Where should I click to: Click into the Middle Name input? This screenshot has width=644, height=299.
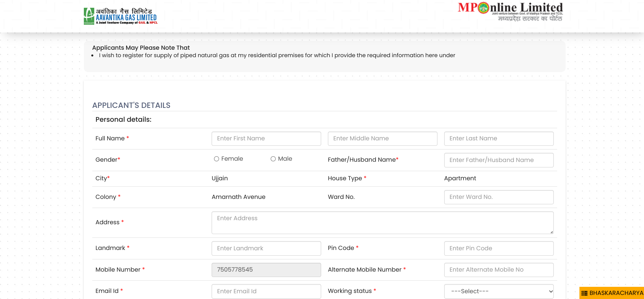(x=382, y=139)
